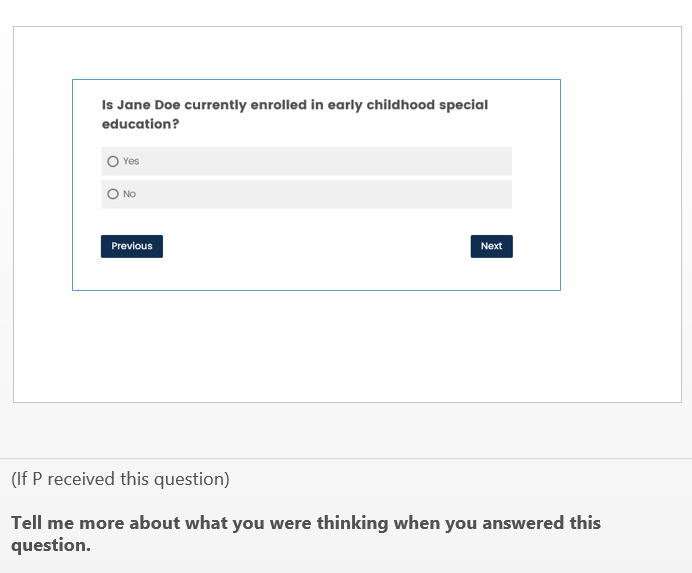Select the "No" radio button
692x573 pixels.
(x=113, y=194)
